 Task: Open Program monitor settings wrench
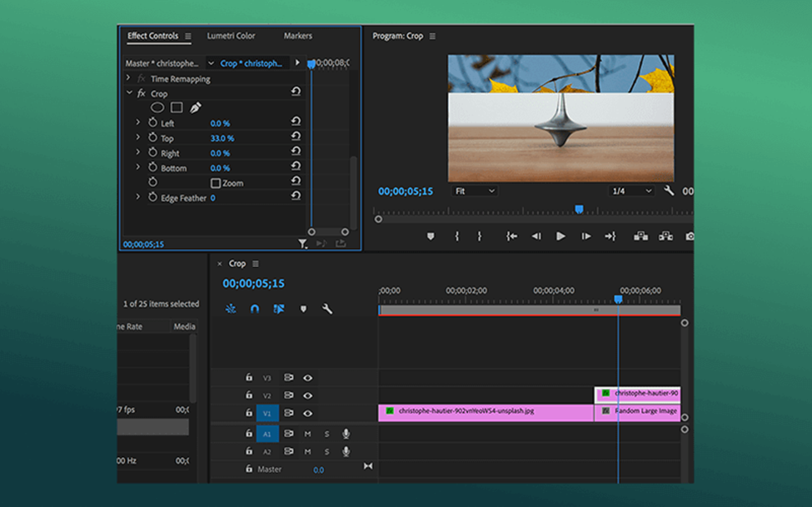[x=669, y=191]
